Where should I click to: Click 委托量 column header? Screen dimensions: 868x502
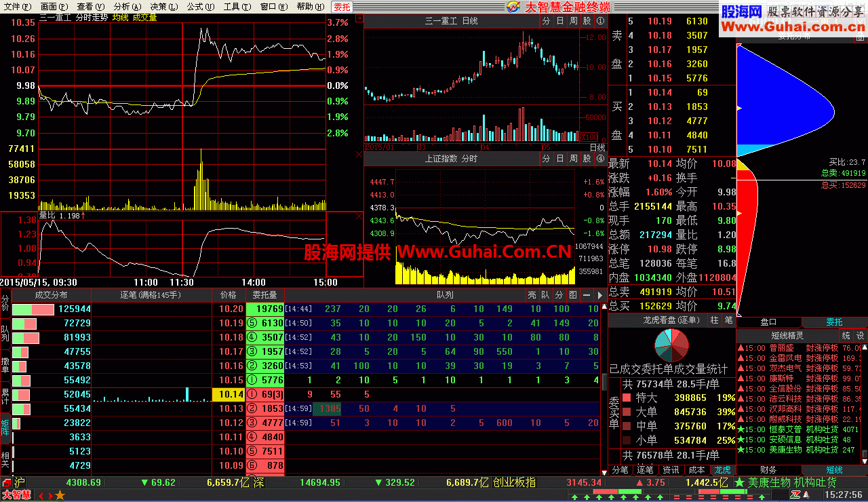(x=265, y=295)
